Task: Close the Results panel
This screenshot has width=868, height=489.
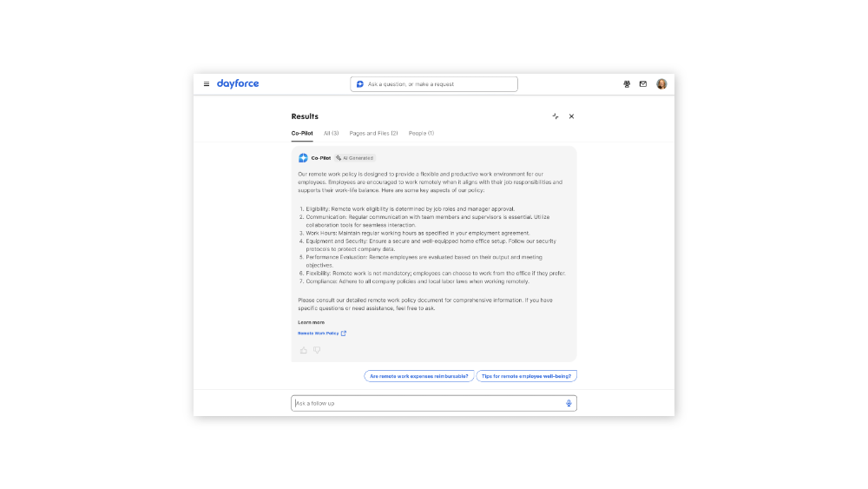Action: pyautogui.click(x=571, y=116)
